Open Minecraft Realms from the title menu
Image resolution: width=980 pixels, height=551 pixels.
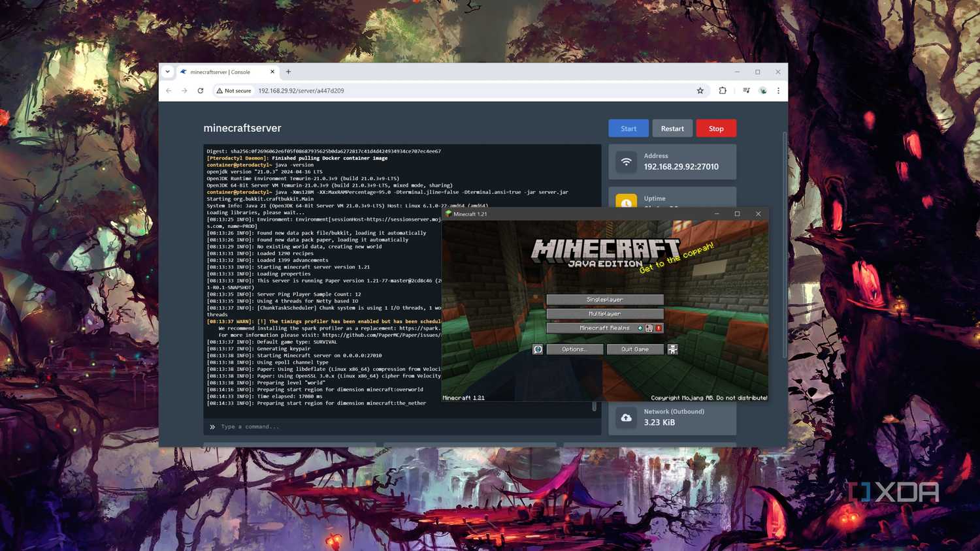pyautogui.click(x=605, y=328)
